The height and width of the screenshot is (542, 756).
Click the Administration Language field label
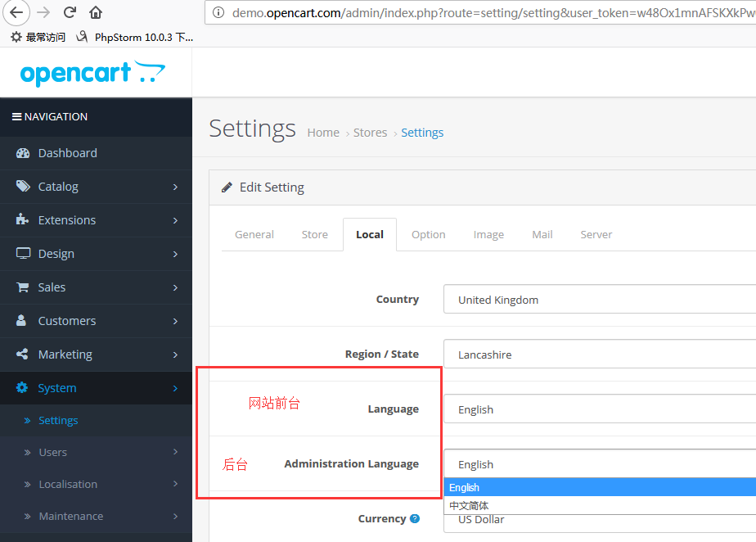352,464
